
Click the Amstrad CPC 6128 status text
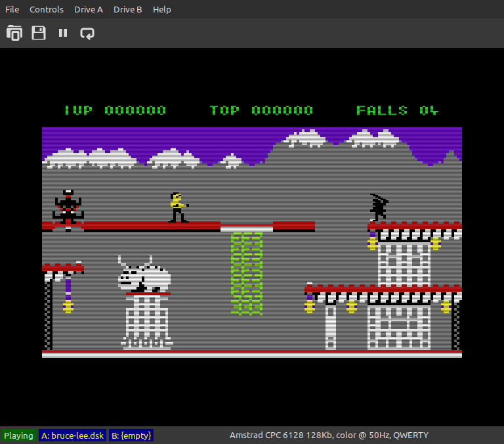[329, 435]
